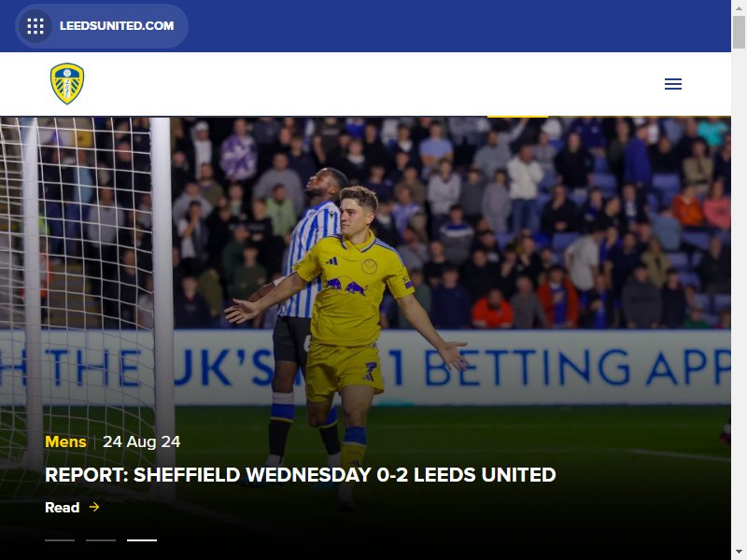
Task: Select the third highlighted carousel slide indicator
Action: pos(142,540)
